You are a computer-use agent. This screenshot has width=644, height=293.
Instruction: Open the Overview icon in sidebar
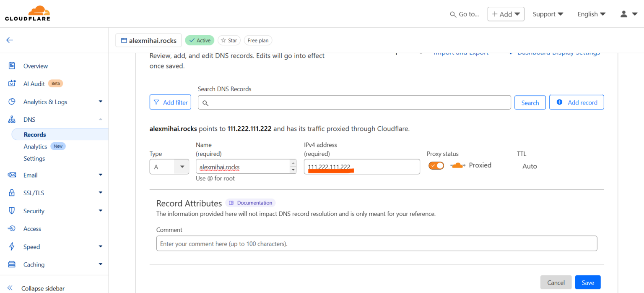click(x=12, y=66)
